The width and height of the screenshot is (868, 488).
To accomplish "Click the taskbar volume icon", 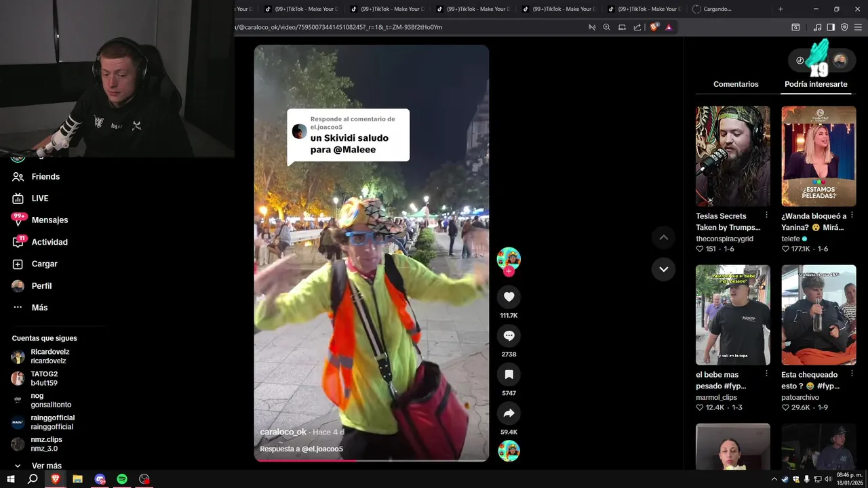I will click(x=828, y=479).
